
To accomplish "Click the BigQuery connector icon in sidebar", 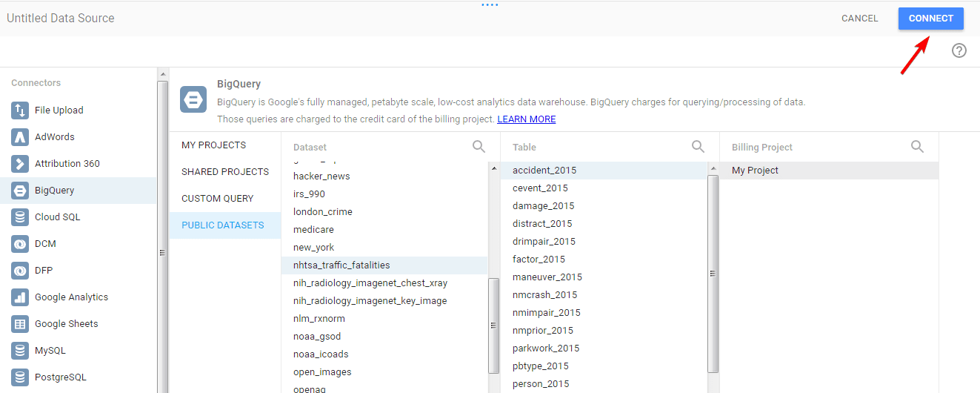I will pos(20,191).
